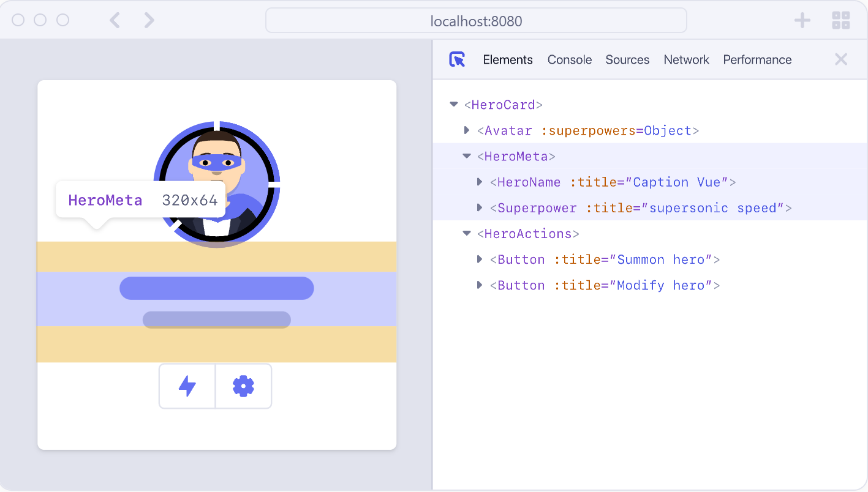
Task: Collapse the HeroMeta tree node
Action: 467,156
